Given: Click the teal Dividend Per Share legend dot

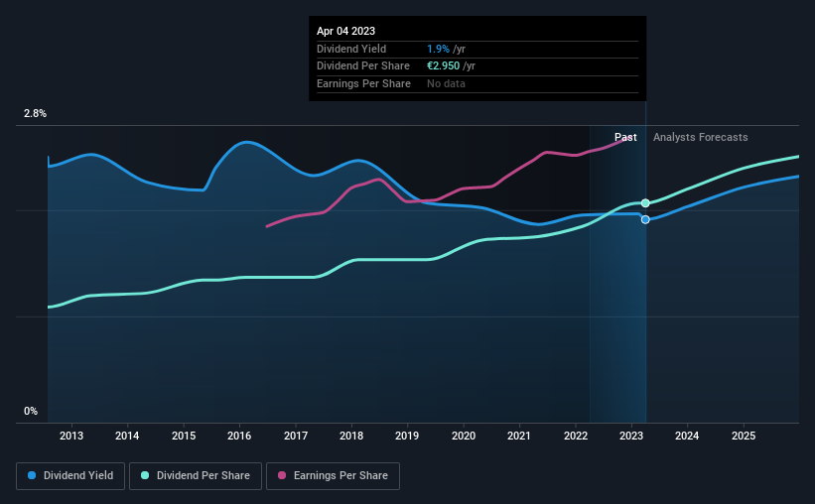Looking at the screenshot, I should coord(145,475).
